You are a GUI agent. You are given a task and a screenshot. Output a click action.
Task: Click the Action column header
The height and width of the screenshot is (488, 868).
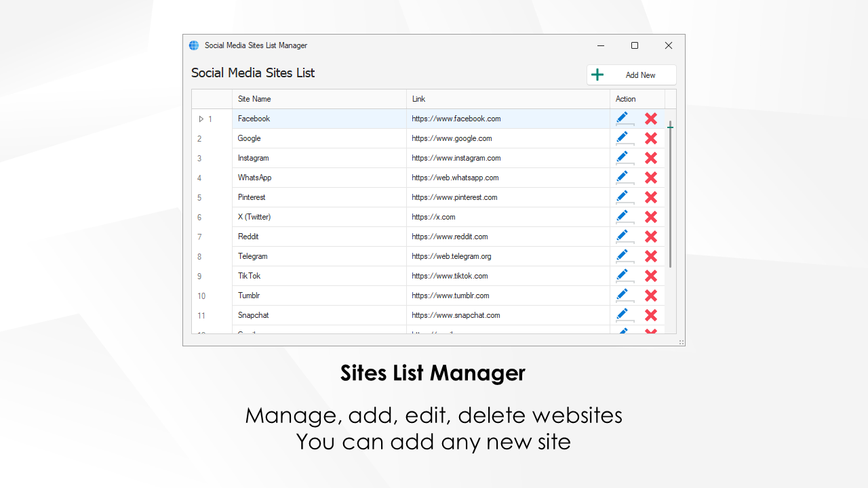637,99
